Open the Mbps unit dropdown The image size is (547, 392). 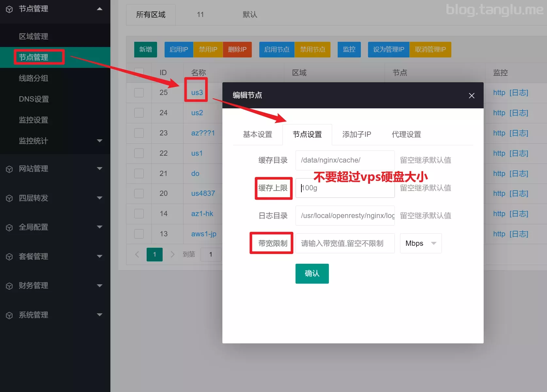tap(420, 243)
